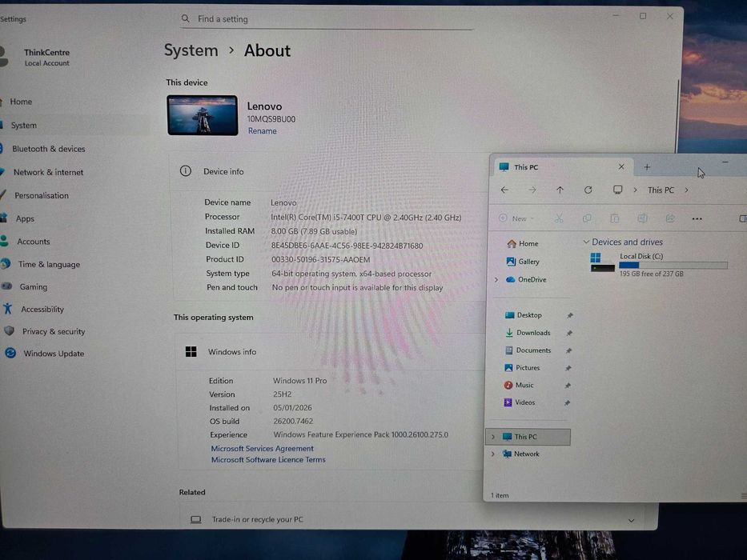
Task: Click the Copy icon in Explorer toolbar
Action: (x=587, y=218)
